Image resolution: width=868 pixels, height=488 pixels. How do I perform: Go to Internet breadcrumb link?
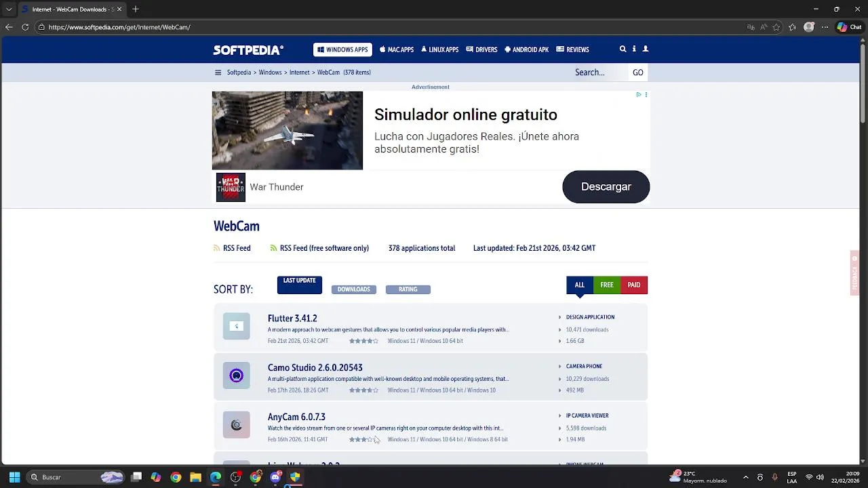[x=300, y=73]
